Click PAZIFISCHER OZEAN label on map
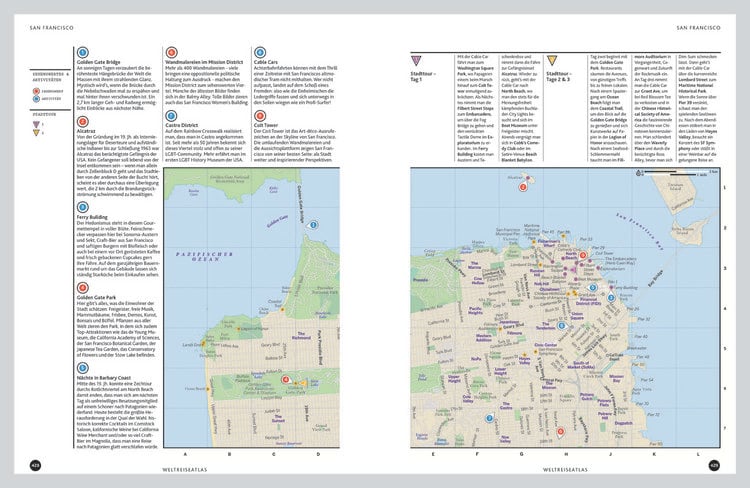Screen dimensions: 750x488 (x=205, y=256)
